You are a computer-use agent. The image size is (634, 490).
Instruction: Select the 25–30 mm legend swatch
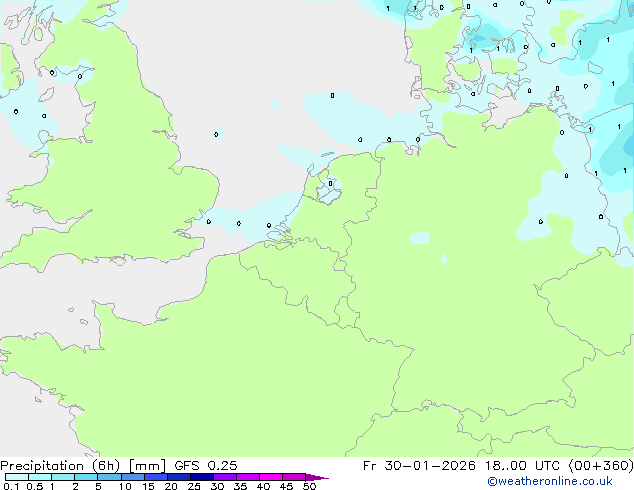click(x=202, y=477)
